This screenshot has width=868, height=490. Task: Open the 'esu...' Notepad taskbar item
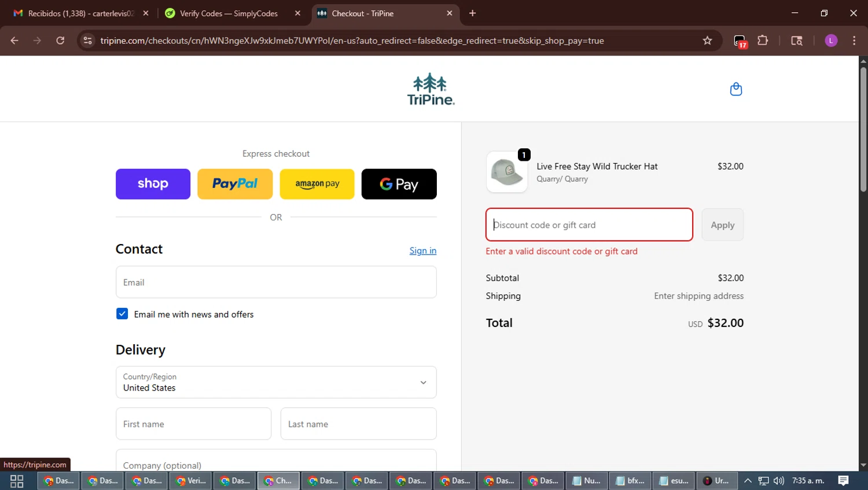pyautogui.click(x=674, y=481)
